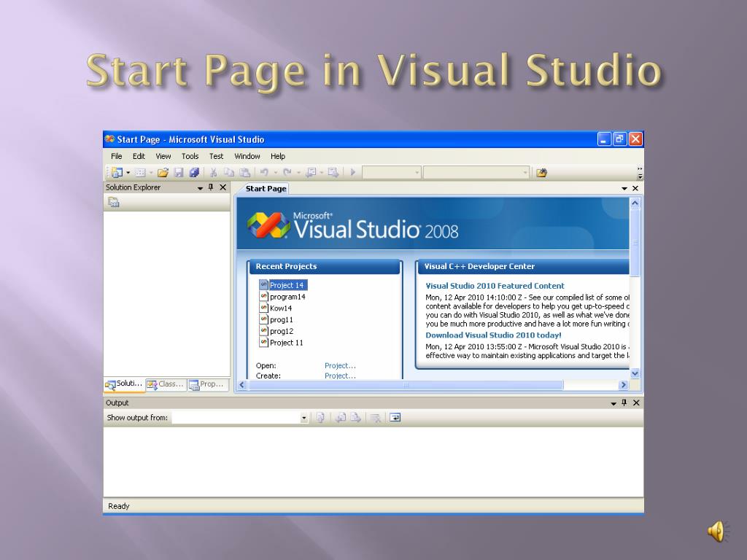Open the File menu
Viewport: 747px width, 560px height.
[x=116, y=156]
